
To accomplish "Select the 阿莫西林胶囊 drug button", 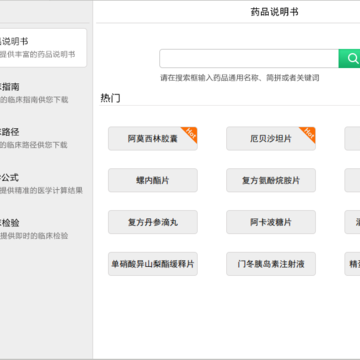I will (x=153, y=139).
